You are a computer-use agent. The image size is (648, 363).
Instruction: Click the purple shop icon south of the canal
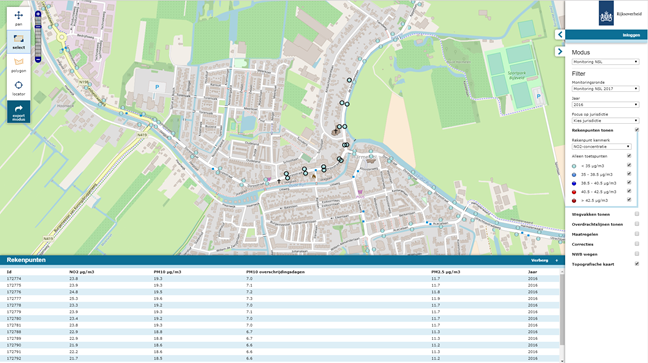tap(360, 192)
